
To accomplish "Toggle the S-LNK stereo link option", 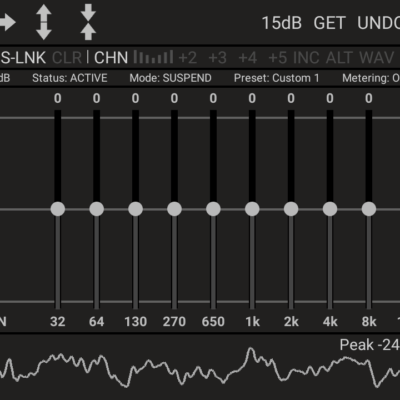I will tap(23, 58).
